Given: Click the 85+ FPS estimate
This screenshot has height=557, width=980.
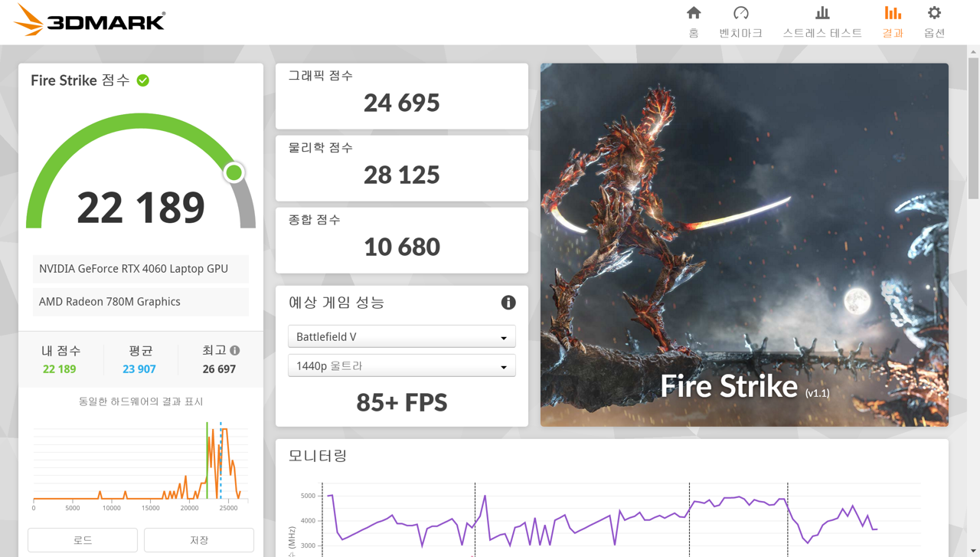Looking at the screenshot, I should 402,402.
